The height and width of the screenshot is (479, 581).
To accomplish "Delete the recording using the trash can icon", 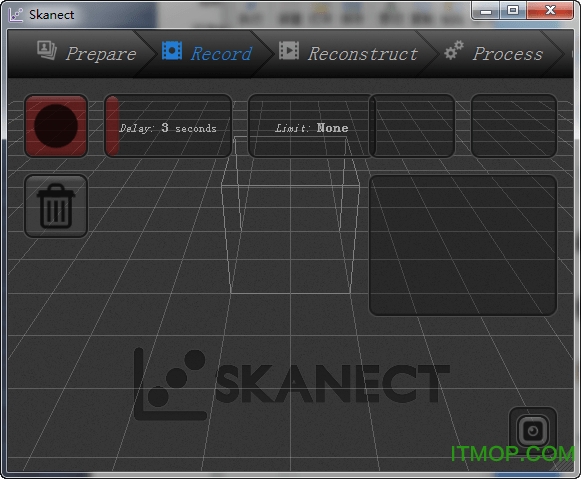I will [x=56, y=206].
